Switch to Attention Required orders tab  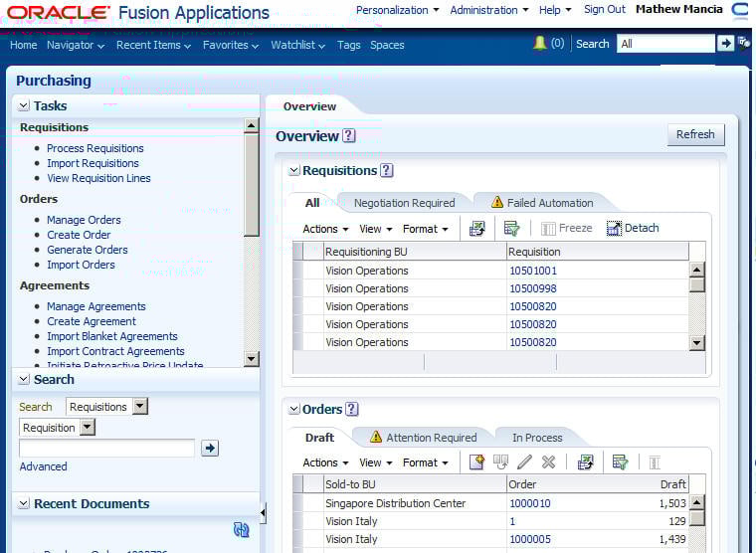(x=423, y=438)
